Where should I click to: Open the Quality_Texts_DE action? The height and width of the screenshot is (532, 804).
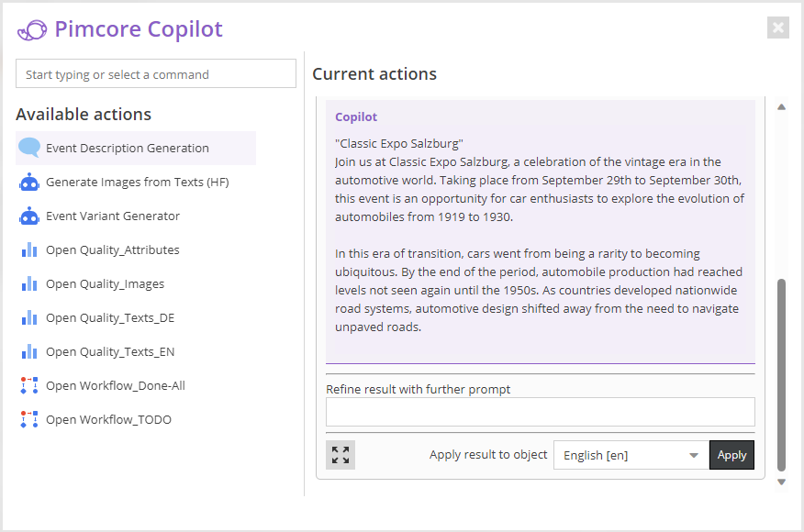pos(136,317)
